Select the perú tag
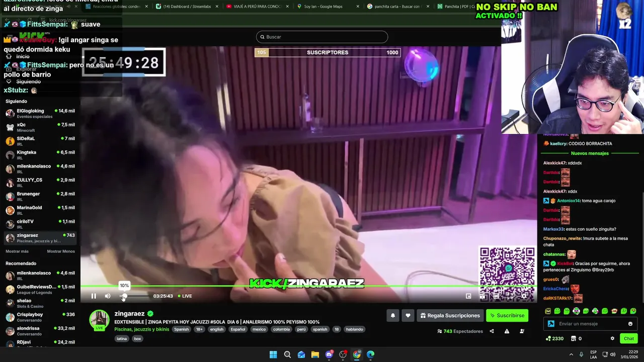Image resolution: width=644 pixels, height=362 pixels. 301,329
